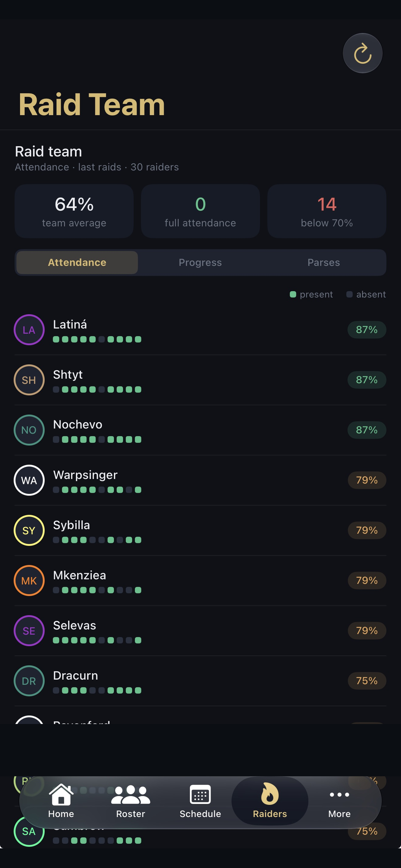Tap Warpsinger's WA avatar circle
This screenshot has height=868, width=401.
[29, 480]
